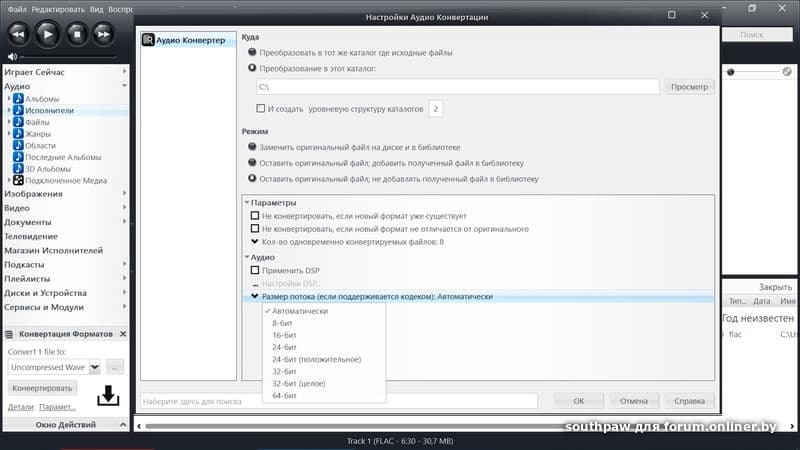Open the Файл menu

point(17,9)
